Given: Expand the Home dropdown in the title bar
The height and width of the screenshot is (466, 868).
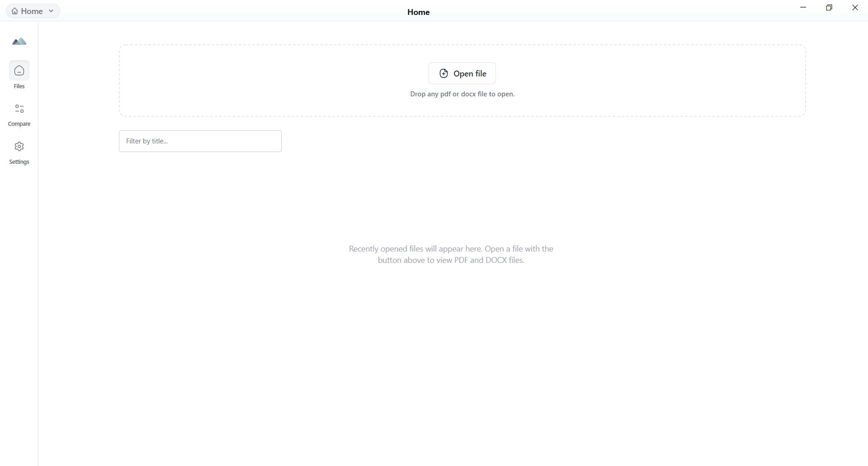Looking at the screenshot, I should [33, 11].
